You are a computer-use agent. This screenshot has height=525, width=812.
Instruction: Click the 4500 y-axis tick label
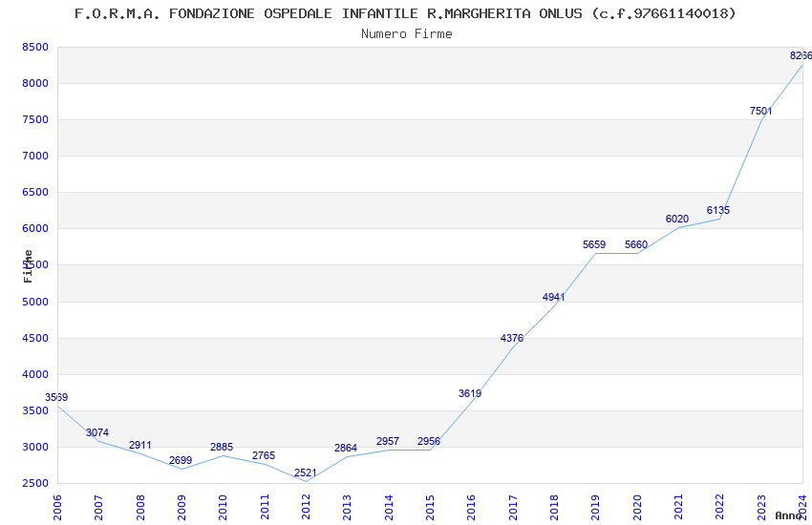pos(35,338)
